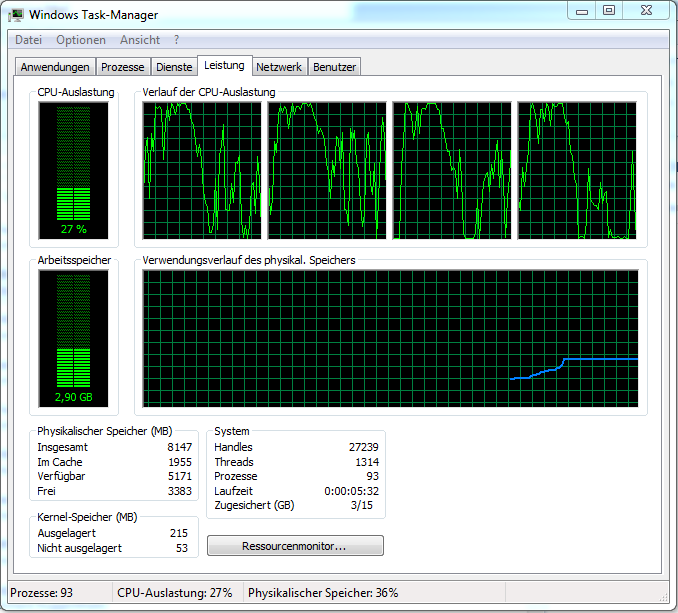Click the first CPU core history graph
Screen dimensions: 678x613
pyautogui.click(x=202, y=170)
